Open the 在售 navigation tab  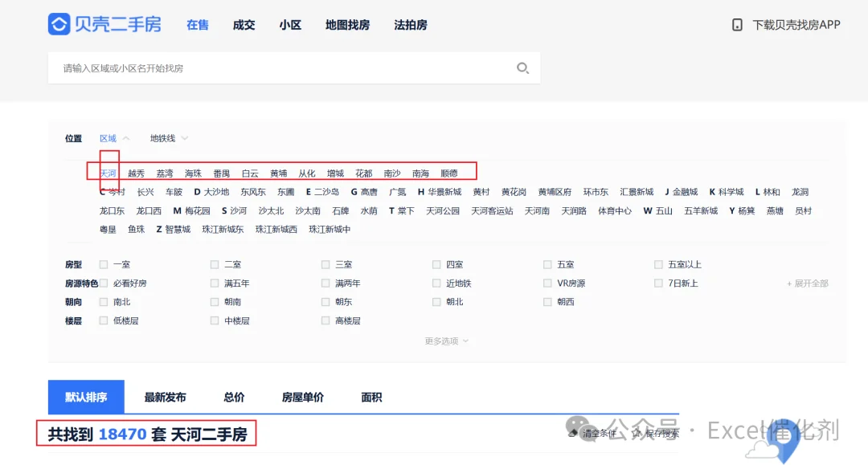click(x=198, y=25)
